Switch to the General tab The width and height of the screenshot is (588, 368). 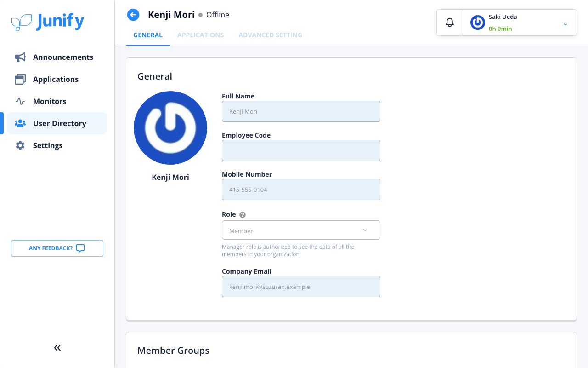pos(148,35)
